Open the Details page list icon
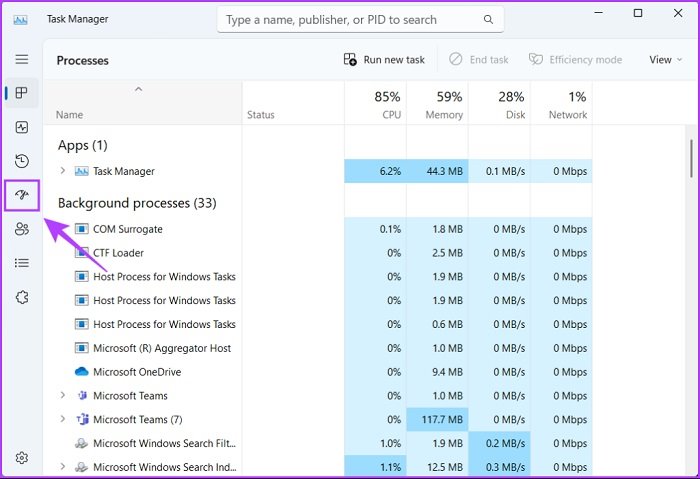 [21, 263]
